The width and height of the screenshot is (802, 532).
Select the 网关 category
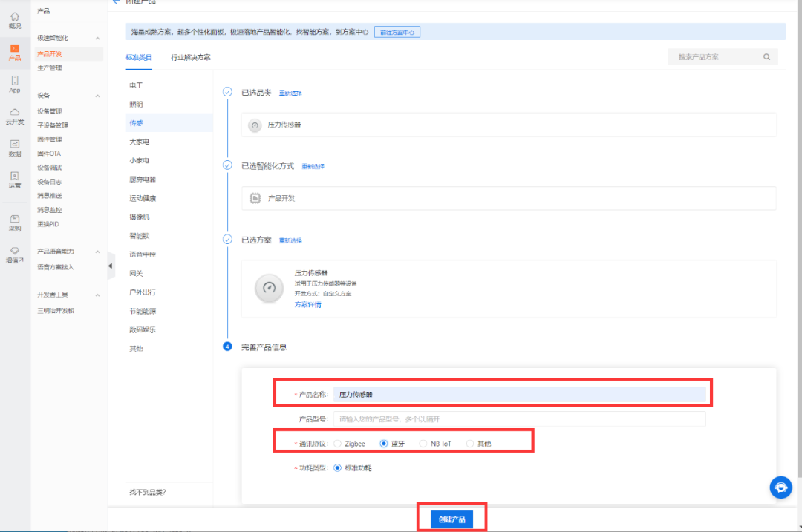click(136, 273)
